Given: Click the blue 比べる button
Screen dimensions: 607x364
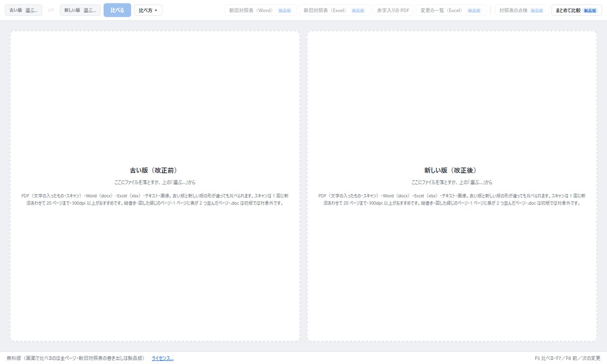Looking at the screenshot, I should point(117,10).
